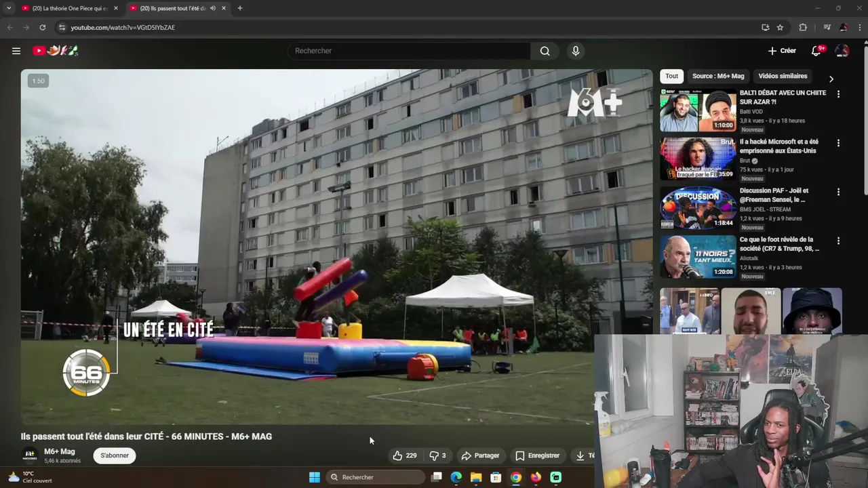Open BALTI DÉBAT AVEC UN CHIITE video title
The height and width of the screenshot is (488, 868).
tap(783, 97)
